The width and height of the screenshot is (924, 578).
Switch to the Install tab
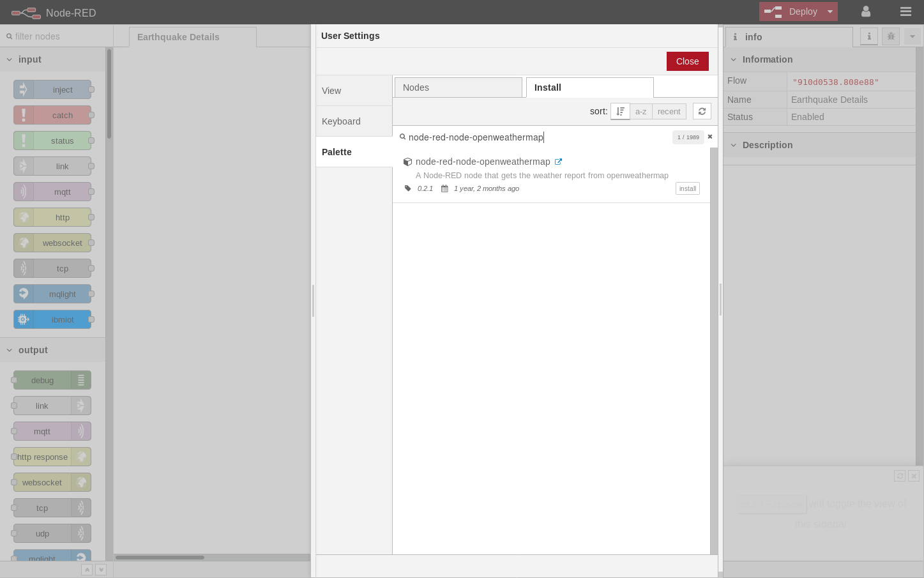click(590, 87)
